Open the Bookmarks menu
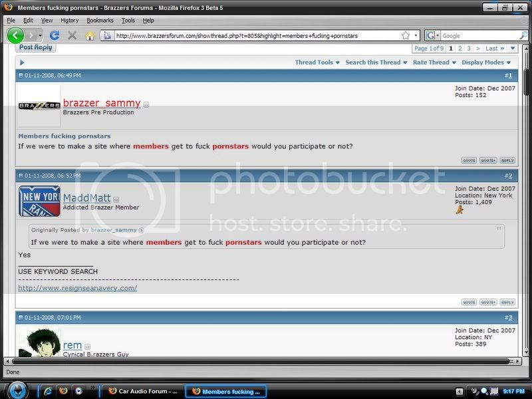This screenshot has height=399, width=532. pyautogui.click(x=100, y=21)
